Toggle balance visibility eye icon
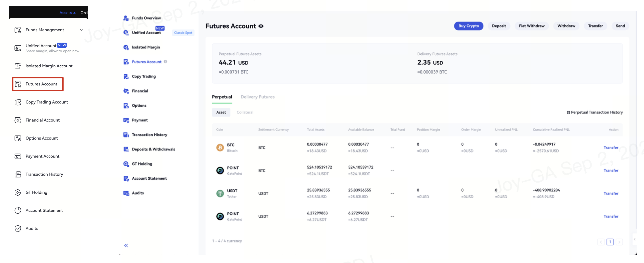Viewport: 644px width, 263px height. click(261, 26)
